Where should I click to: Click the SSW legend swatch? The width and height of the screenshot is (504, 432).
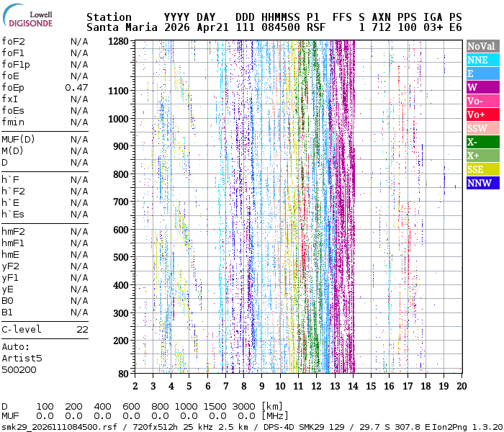tap(483, 128)
